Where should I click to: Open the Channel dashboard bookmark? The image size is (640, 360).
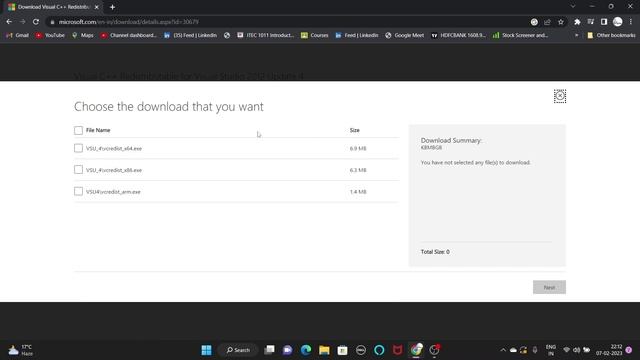coord(129,36)
